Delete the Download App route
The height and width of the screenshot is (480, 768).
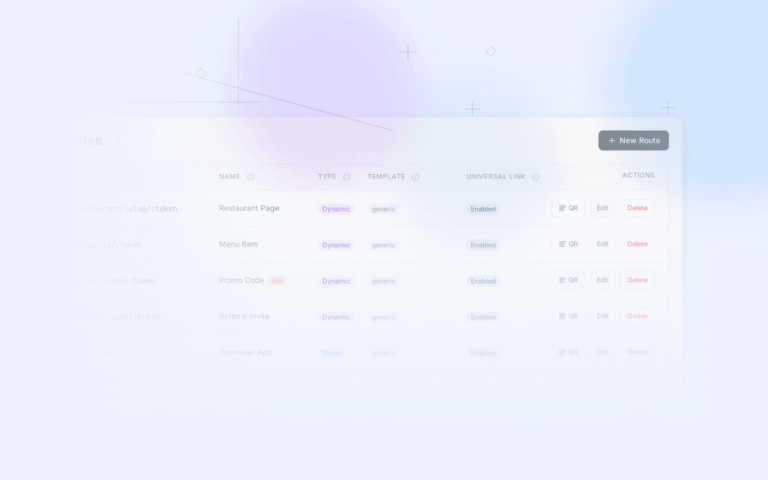click(637, 352)
